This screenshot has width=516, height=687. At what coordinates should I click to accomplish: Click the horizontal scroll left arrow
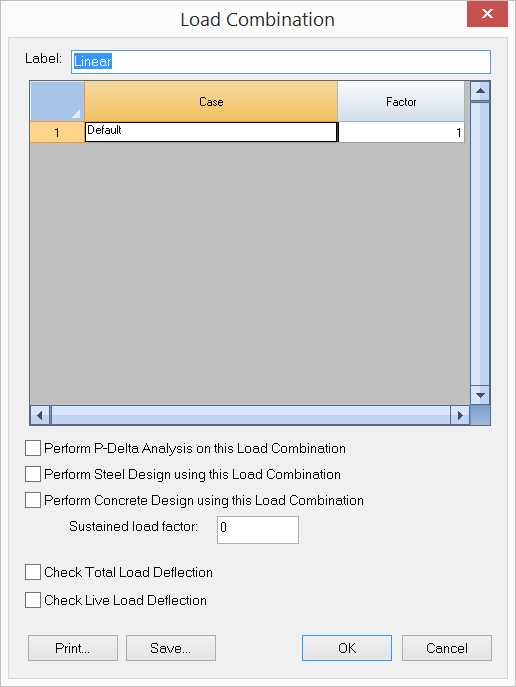(40, 415)
